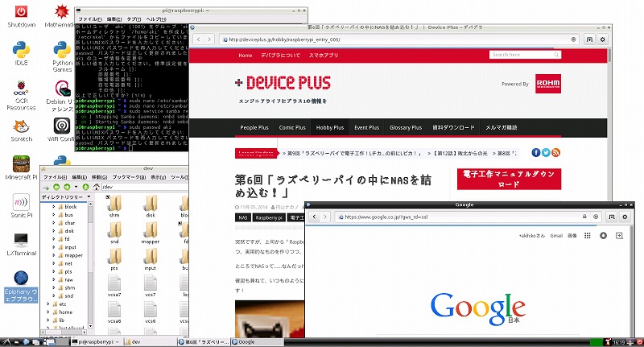Viewport: 644px width, 347px height.
Task: Select the vcsa7 file in file manager
Action: 114,286
